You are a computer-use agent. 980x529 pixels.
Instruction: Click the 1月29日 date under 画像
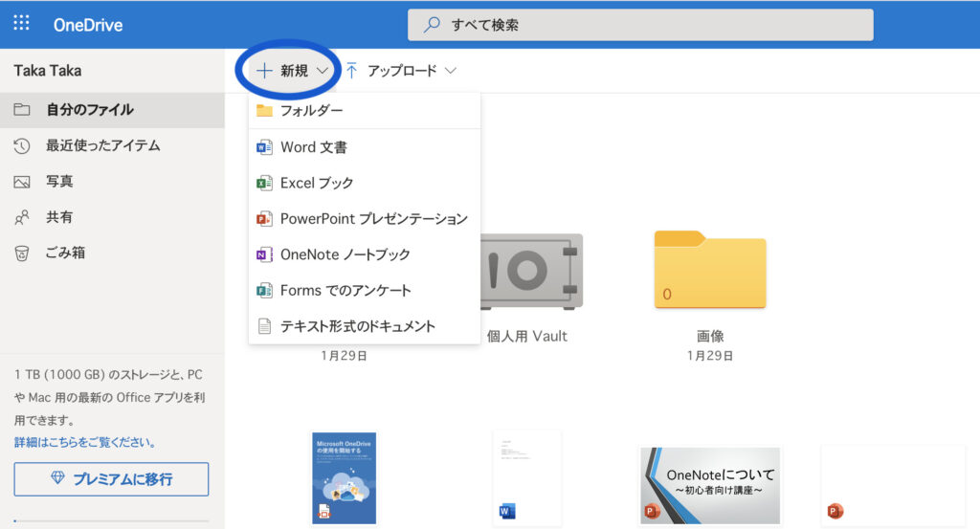(x=710, y=356)
